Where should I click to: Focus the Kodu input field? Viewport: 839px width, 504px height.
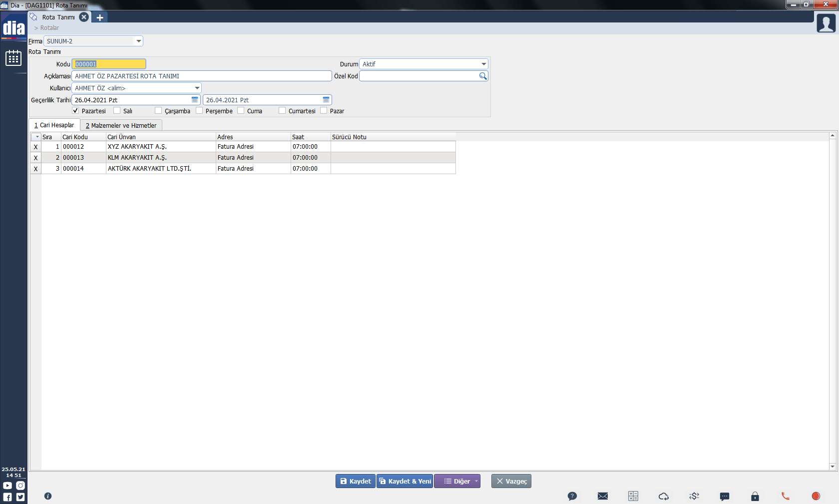click(x=109, y=64)
